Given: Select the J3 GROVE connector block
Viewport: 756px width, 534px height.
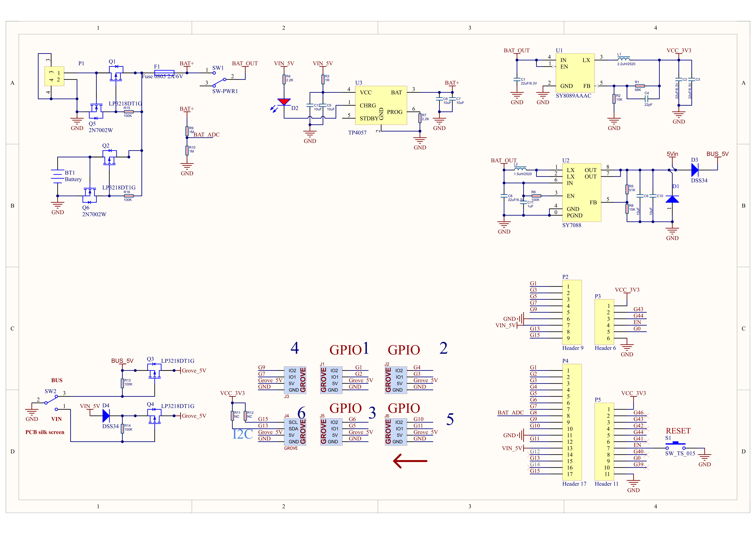Looking at the screenshot, I should (295, 380).
